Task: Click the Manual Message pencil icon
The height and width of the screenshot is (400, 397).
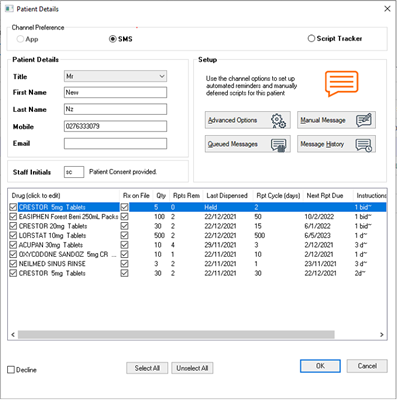Action: coord(363,120)
